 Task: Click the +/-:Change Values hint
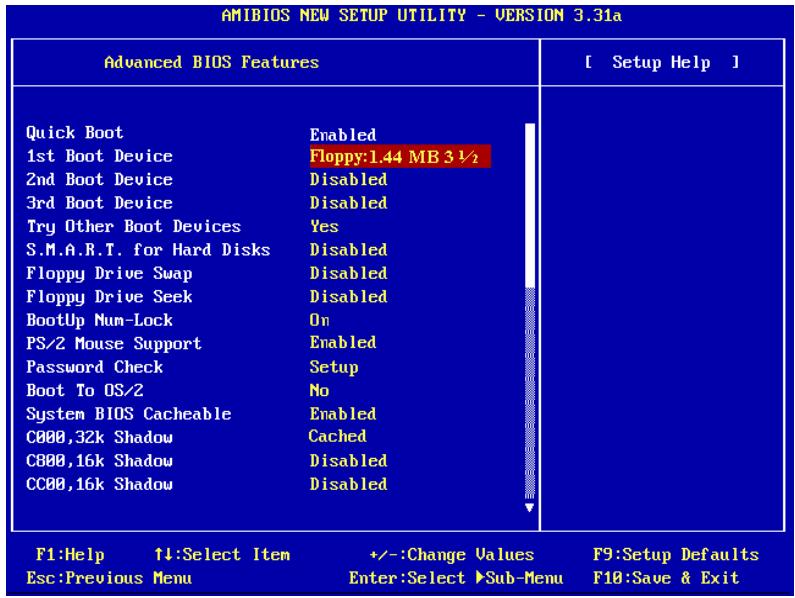click(x=452, y=555)
